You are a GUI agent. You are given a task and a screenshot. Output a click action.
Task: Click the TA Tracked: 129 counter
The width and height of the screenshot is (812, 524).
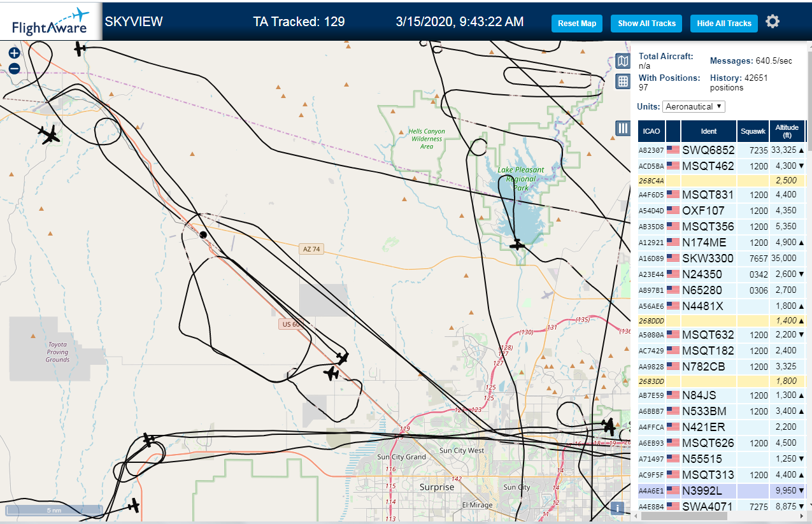coord(299,22)
